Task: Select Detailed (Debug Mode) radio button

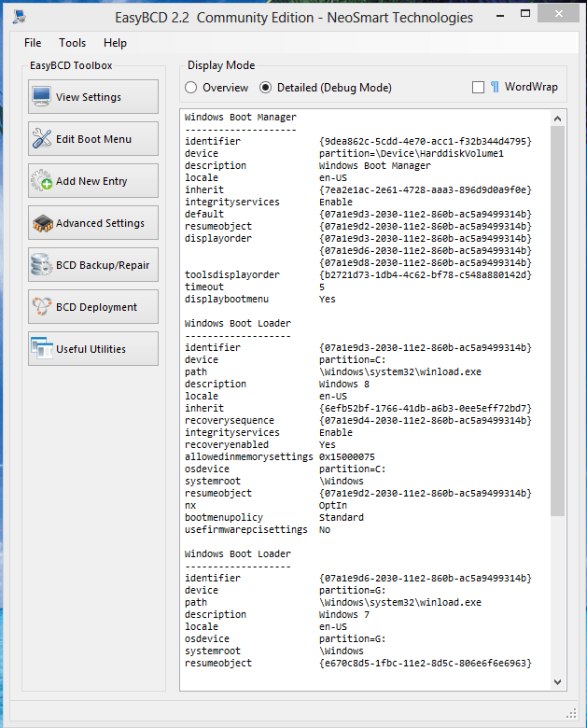Action: [265, 88]
